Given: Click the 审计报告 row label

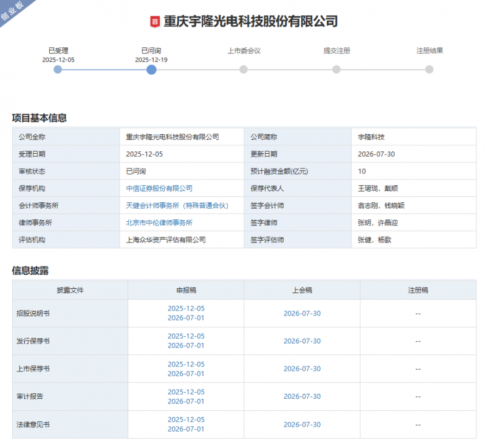Looking at the screenshot, I should pos(30,396).
